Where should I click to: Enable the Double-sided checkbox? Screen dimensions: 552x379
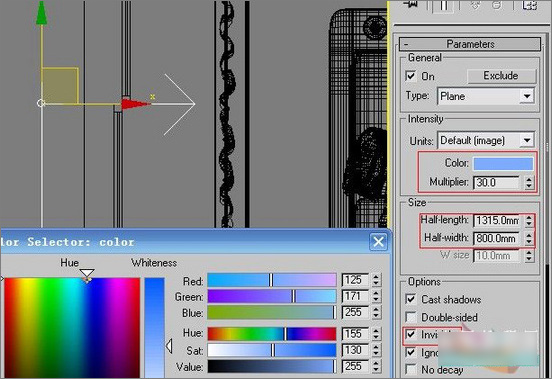pos(410,317)
